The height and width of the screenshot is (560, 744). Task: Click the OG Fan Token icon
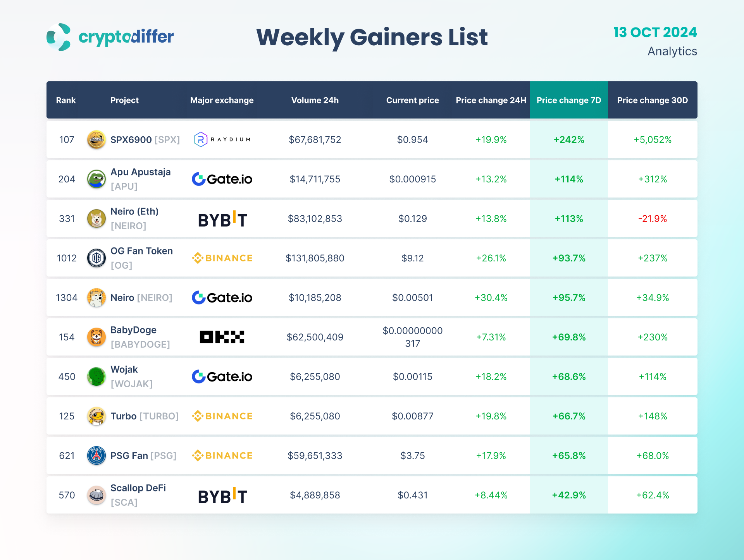(96, 258)
